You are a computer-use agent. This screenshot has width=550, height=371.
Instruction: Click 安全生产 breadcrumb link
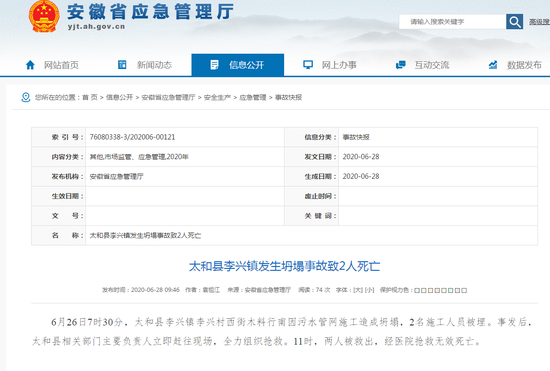(x=217, y=97)
